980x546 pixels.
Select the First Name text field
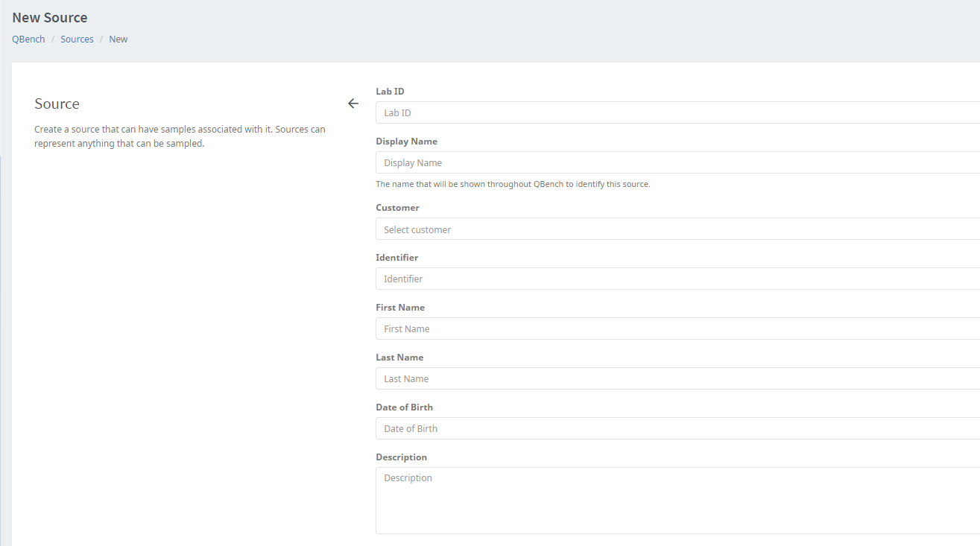677,328
